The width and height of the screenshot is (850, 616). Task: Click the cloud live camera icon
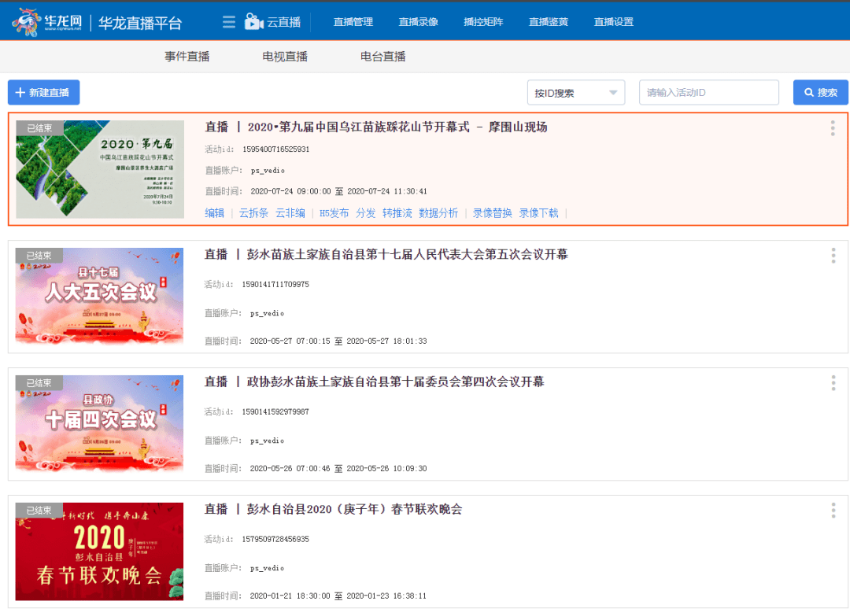tap(253, 22)
